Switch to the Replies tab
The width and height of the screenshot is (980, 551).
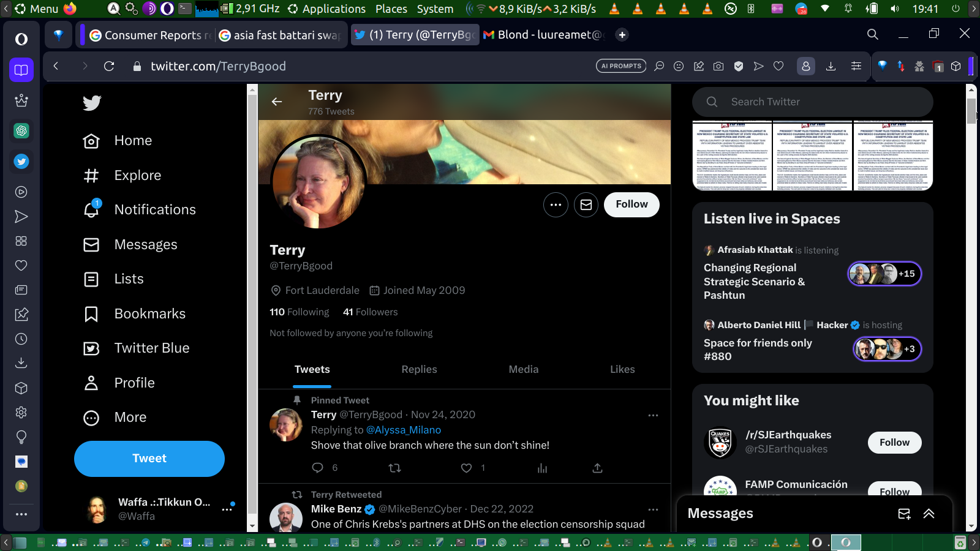[x=419, y=370]
